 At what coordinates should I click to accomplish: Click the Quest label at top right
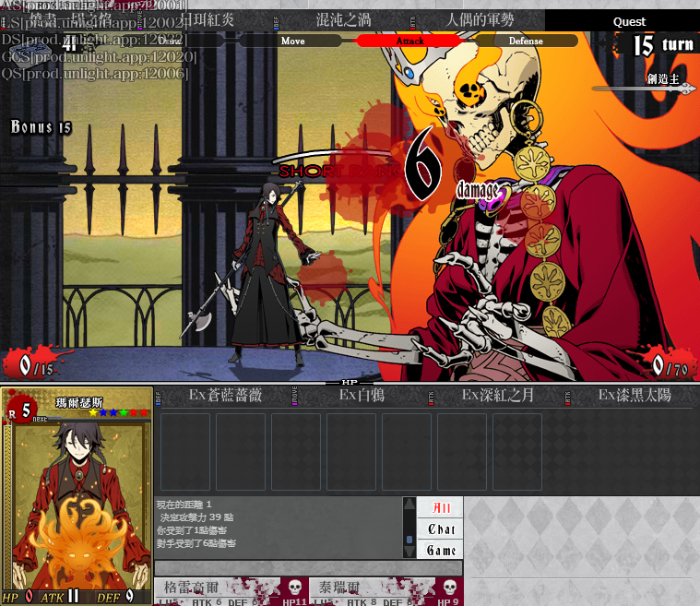[629, 22]
